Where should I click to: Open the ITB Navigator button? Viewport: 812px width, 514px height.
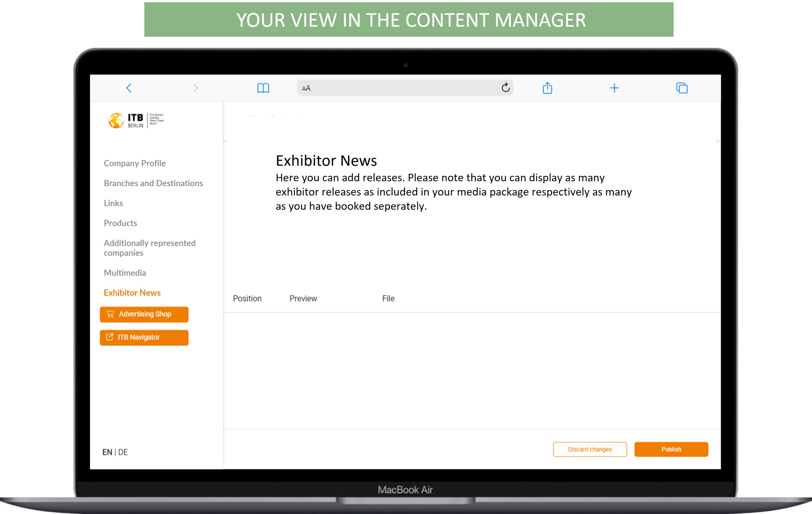tap(144, 337)
